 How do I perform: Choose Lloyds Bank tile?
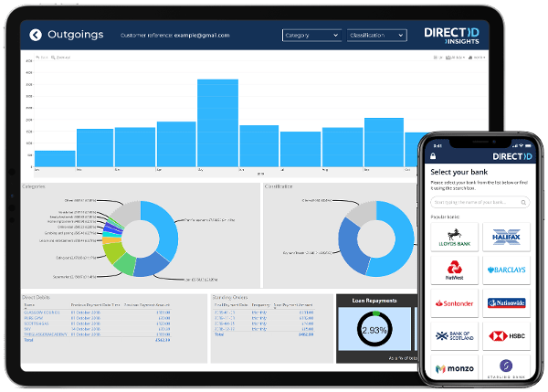454,237
